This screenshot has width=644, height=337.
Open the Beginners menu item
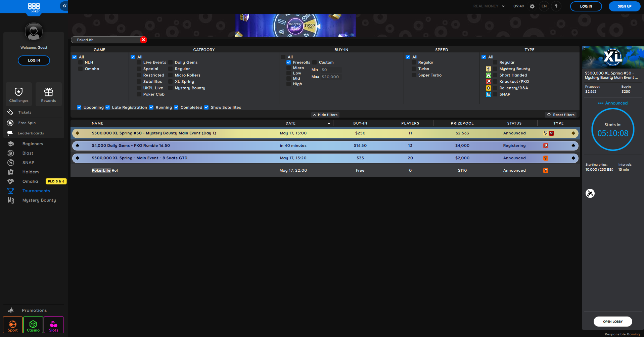pyautogui.click(x=33, y=144)
